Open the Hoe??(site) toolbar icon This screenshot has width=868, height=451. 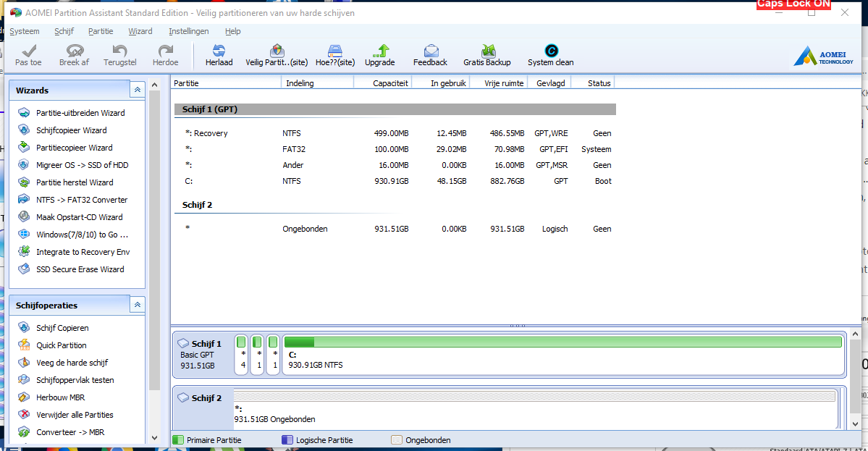click(x=335, y=51)
